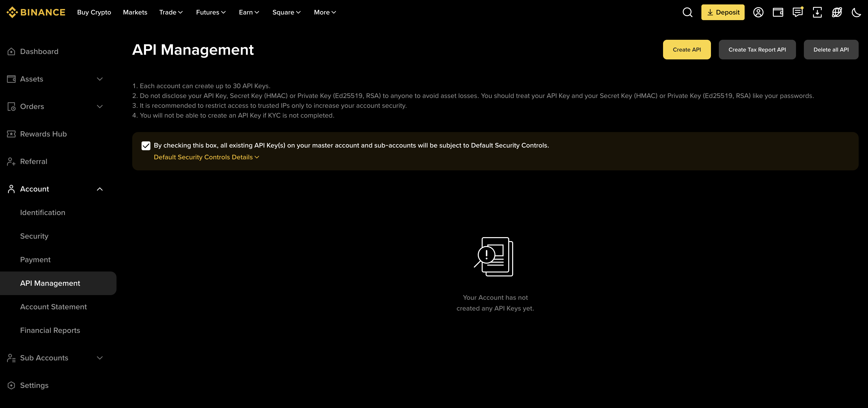
Task: Open the Earn dropdown menu
Action: [249, 12]
